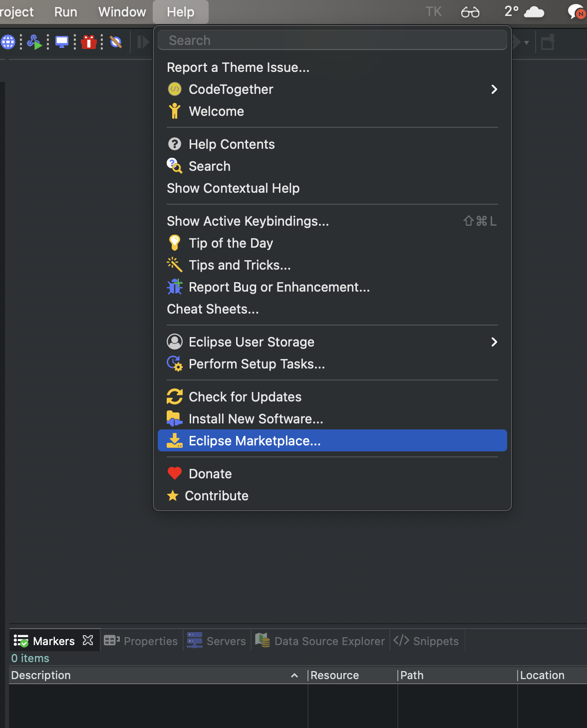Click the Tip of the Day lightbulb icon
The image size is (587, 728).
(x=175, y=243)
